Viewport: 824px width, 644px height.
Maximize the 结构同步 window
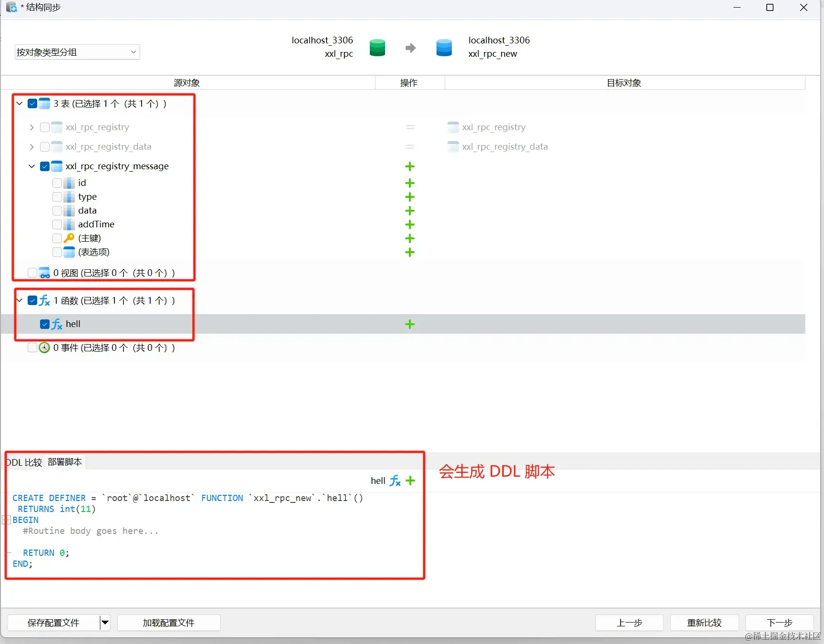coord(770,8)
